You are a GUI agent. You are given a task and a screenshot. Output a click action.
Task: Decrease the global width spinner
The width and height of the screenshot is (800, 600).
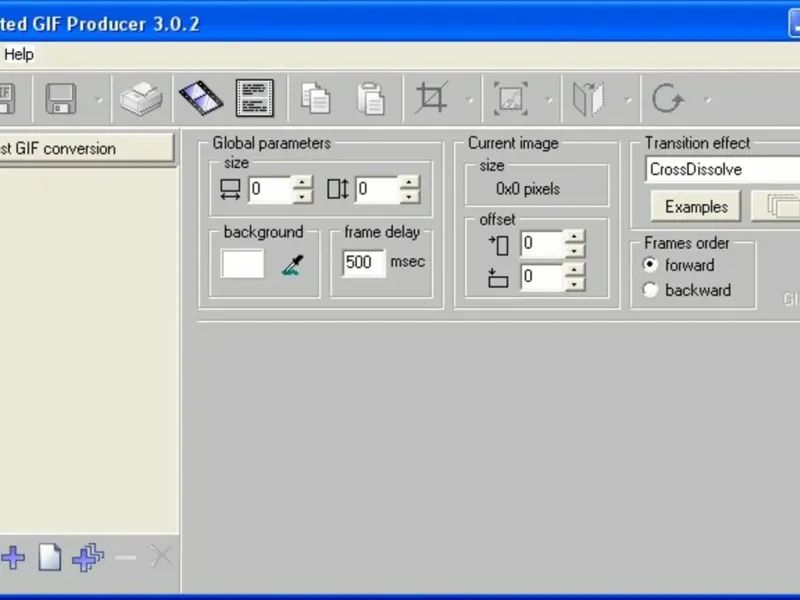pyautogui.click(x=303, y=196)
